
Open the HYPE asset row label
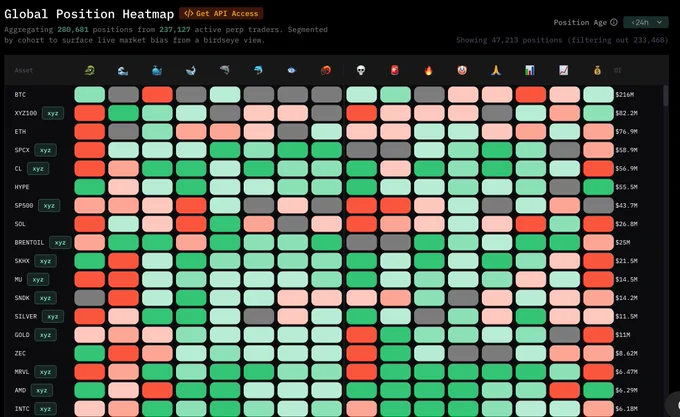(22, 187)
